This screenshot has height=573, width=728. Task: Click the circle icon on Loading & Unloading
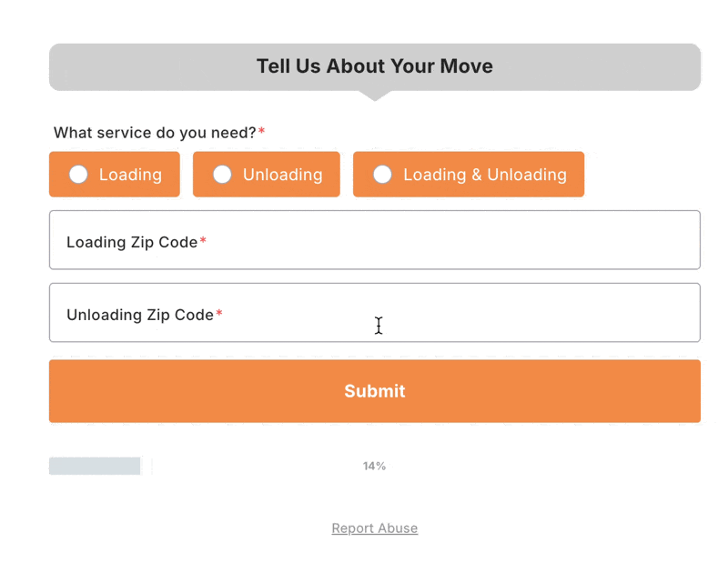382,174
